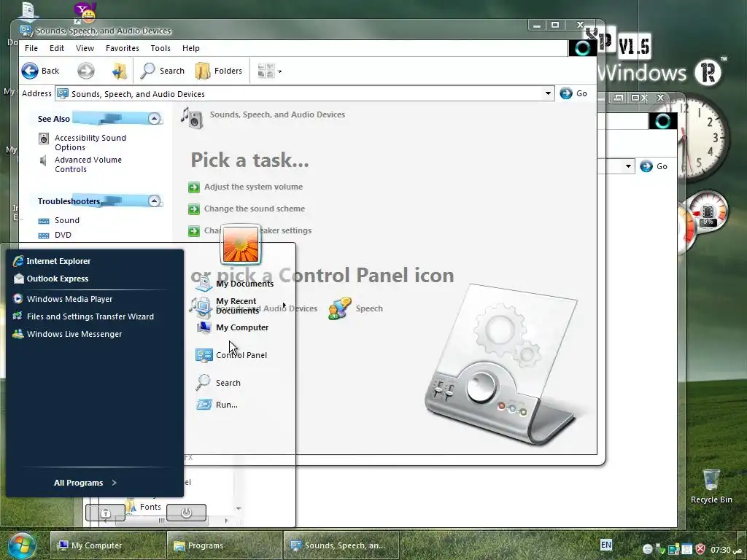Open the DVD troubleshooter

(63, 235)
